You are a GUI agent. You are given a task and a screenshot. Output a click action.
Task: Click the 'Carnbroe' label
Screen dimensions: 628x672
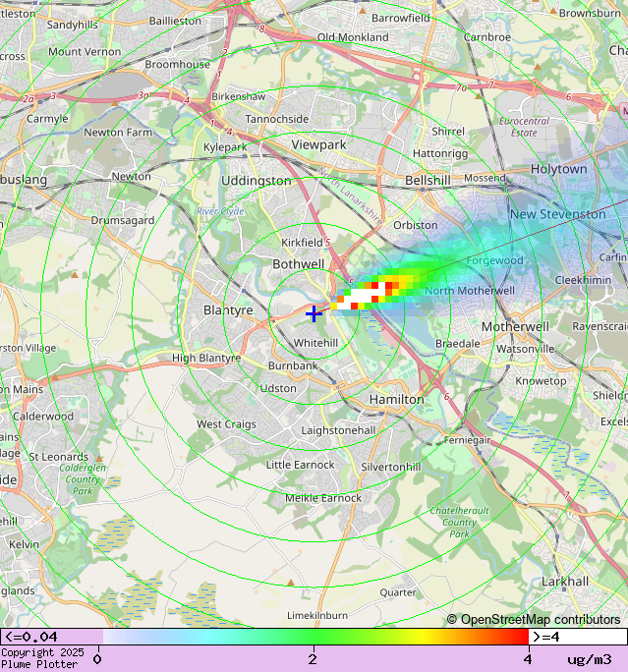pos(487,37)
